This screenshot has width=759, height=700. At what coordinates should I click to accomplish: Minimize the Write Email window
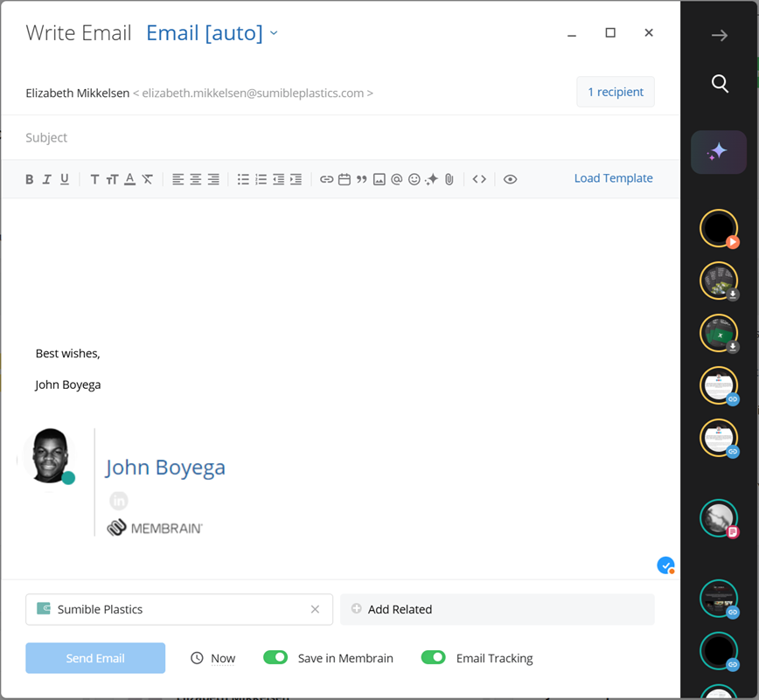pyautogui.click(x=572, y=34)
